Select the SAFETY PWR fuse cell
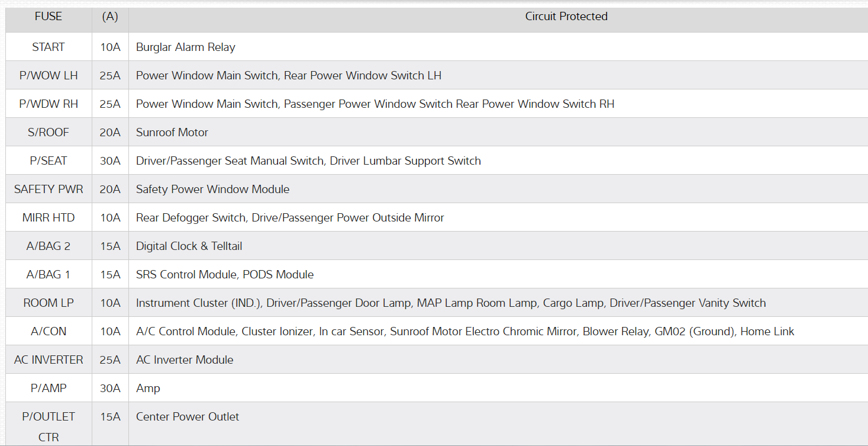 click(49, 190)
